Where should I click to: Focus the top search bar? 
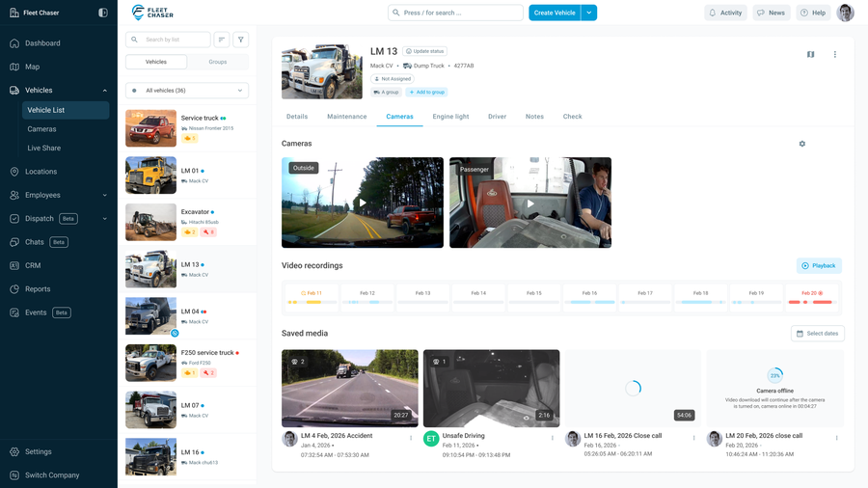point(455,13)
